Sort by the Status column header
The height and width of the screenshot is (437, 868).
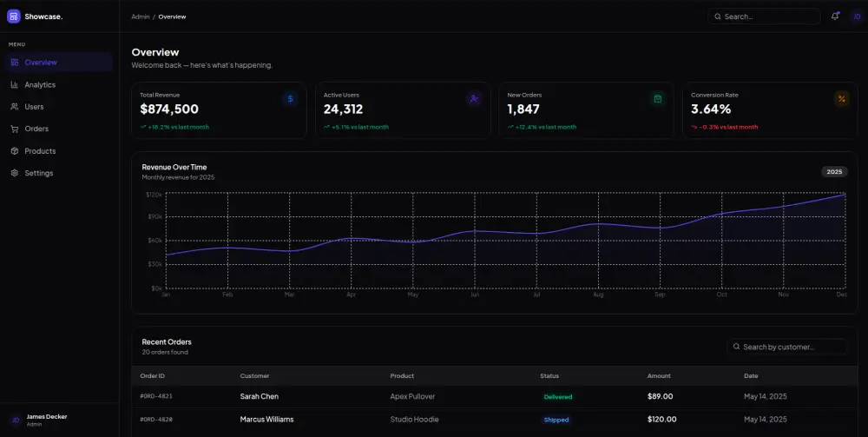[x=549, y=375]
